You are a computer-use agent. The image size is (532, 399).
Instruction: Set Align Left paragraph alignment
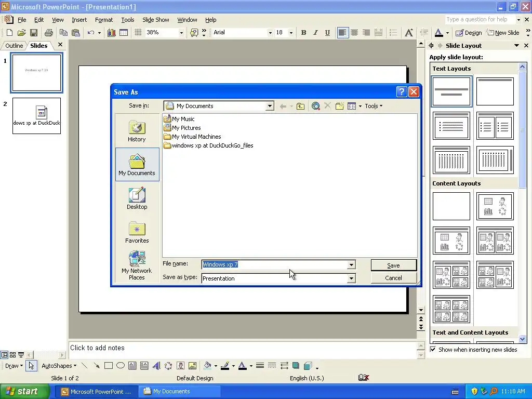tap(342, 33)
